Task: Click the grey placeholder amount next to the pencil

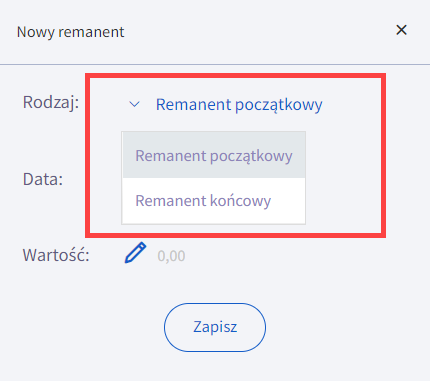Action: click(171, 256)
